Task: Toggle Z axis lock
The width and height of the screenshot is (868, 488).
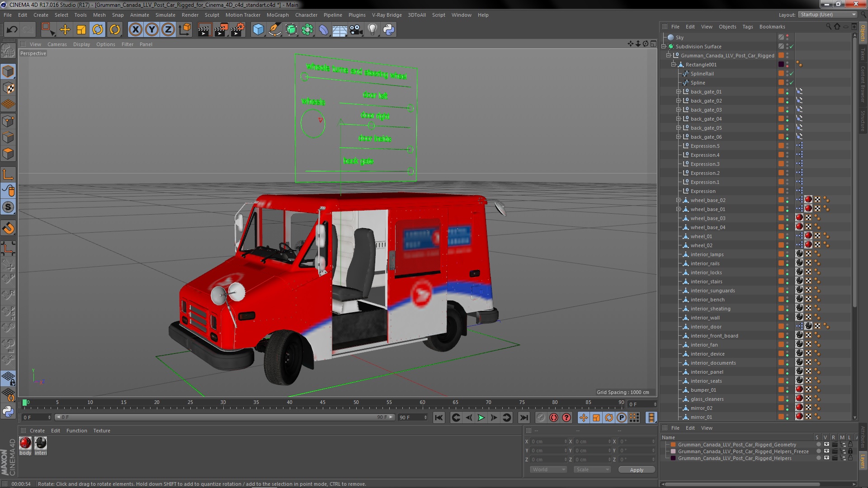Action: coord(168,30)
